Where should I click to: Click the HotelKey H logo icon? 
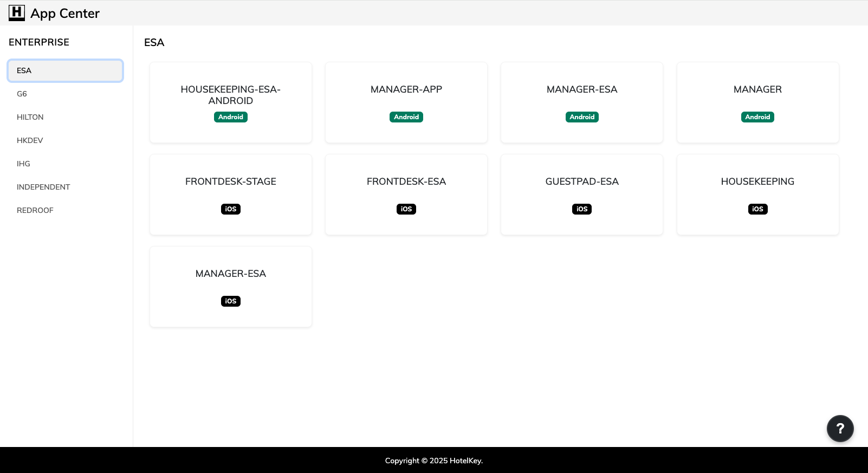[x=17, y=12]
